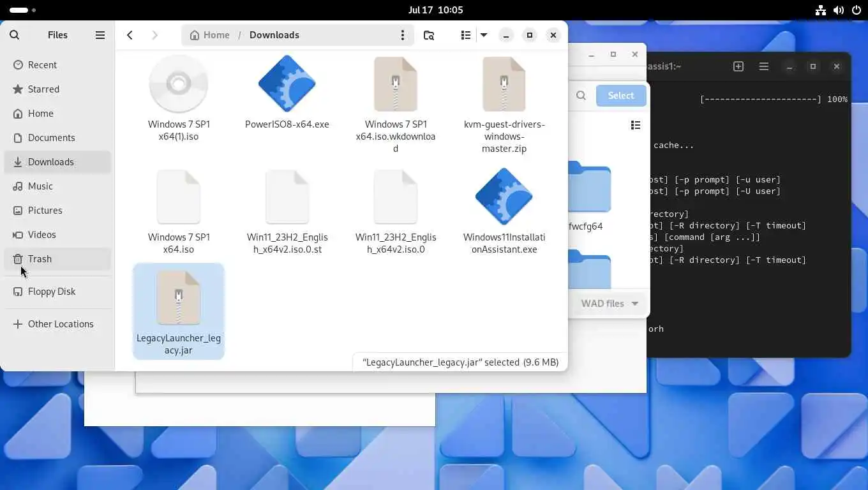The width and height of the screenshot is (868, 490).
Task: Minimize the terminal window
Action: click(x=789, y=66)
